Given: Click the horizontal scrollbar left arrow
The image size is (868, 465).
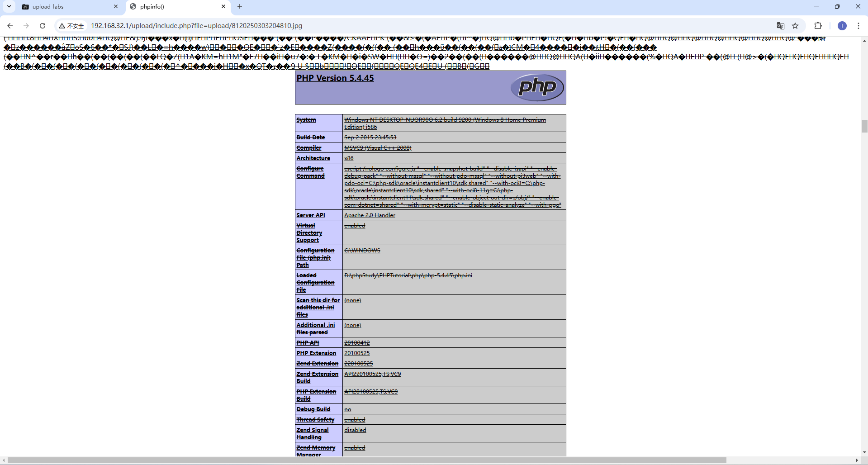Looking at the screenshot, I should [x=4, y=460].
